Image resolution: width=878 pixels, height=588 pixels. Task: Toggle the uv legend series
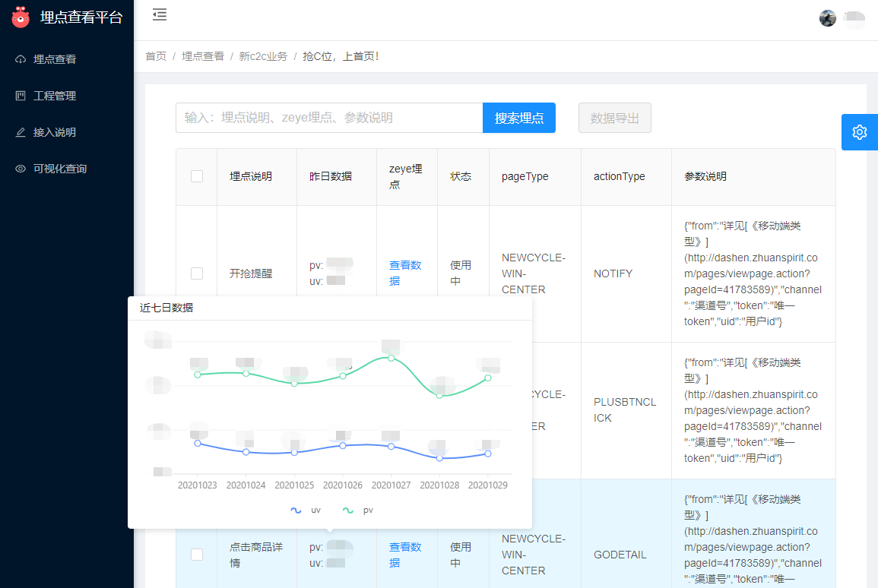pyautogui.click(x=306, y=511)
